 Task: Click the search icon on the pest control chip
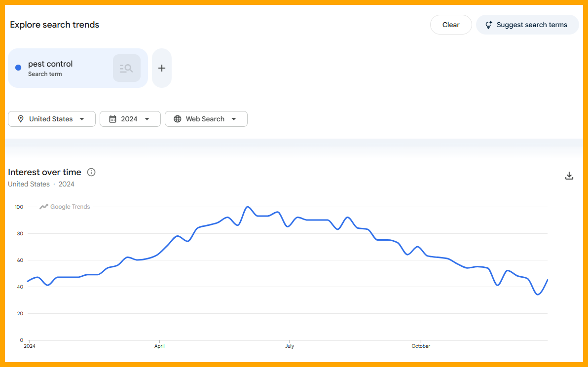tap(127, 68)
